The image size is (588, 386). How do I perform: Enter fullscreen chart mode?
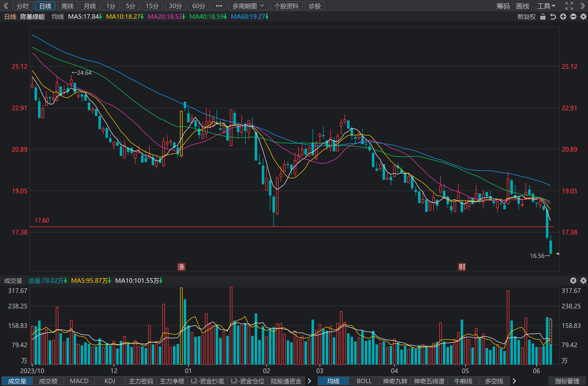569,6
